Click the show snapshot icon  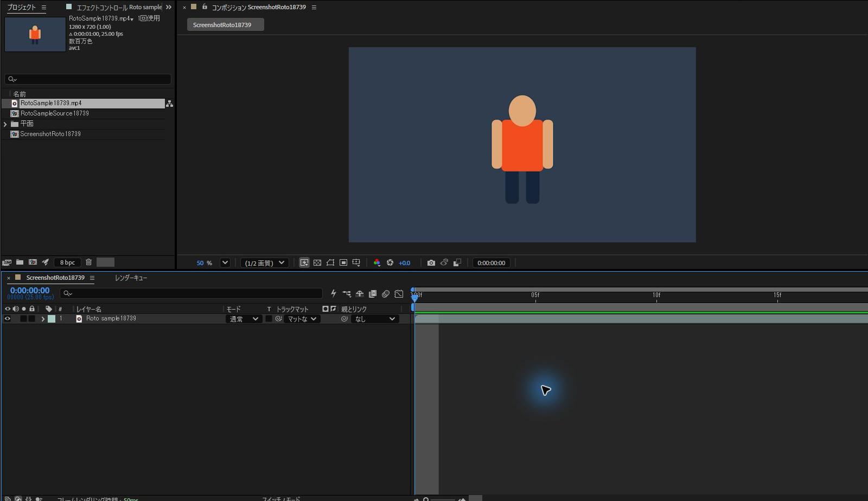point(444,262)
